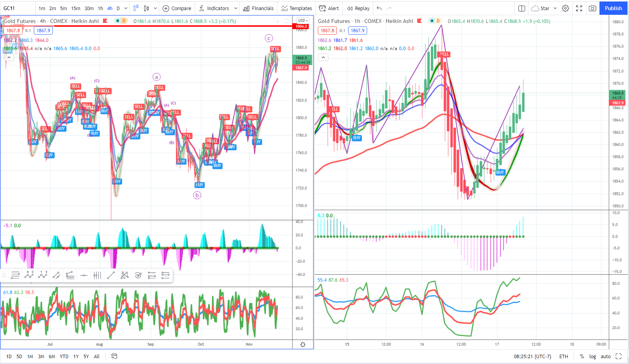Start bar Replay mode
The image size is (629, 364).
click(x=358, y=8)
